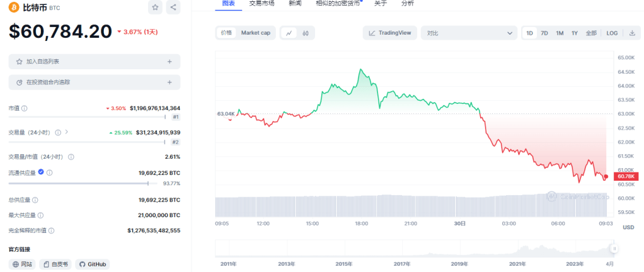Screen dimensions: 644x272
Task: Expand the 加入自选列表 plus button
Action: pyautogui.click(x=170, y=62)
